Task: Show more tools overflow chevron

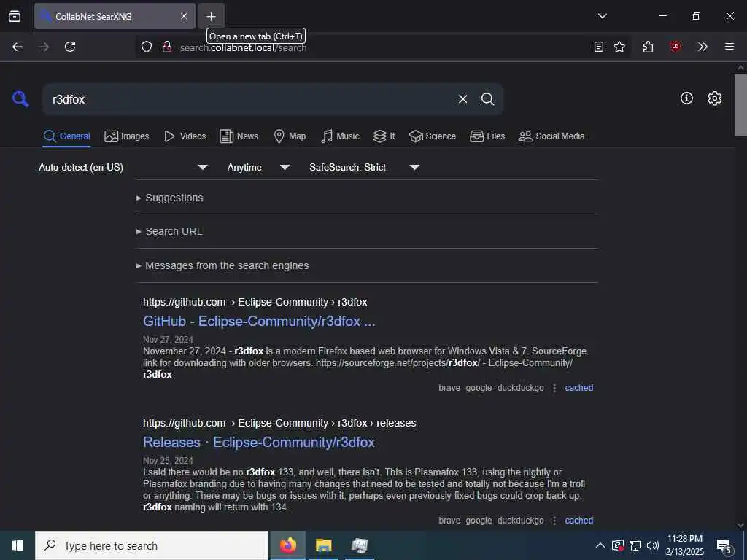Action: (703, 47)
